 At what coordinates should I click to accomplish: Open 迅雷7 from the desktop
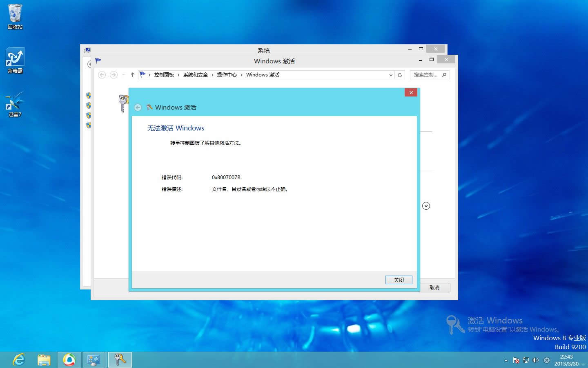click(x=14, y=102)
